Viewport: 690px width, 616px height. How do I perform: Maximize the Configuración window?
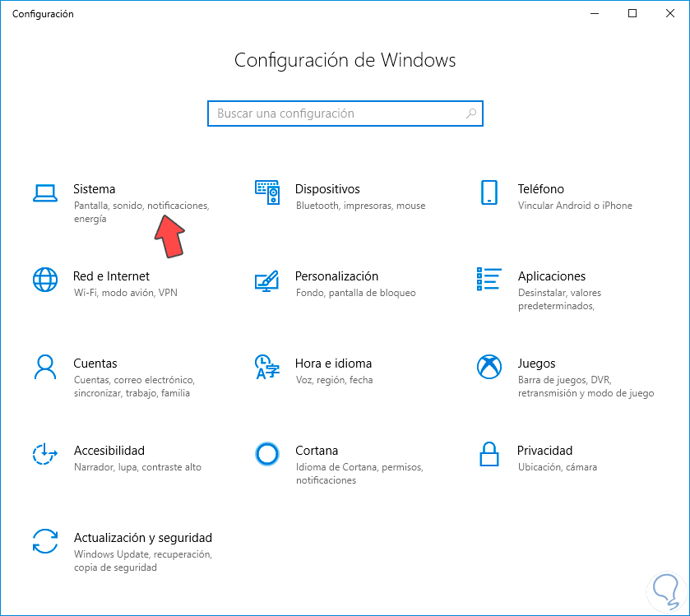(x=632, y=13)
